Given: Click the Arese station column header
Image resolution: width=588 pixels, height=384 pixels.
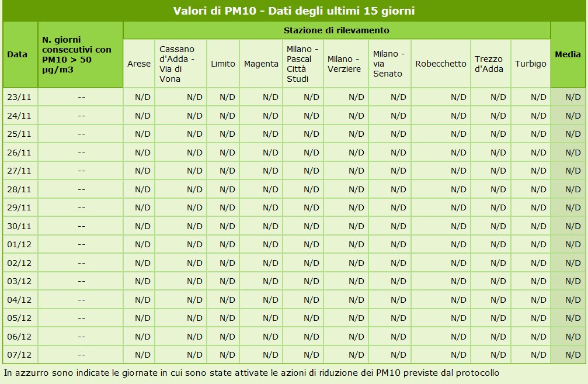Looking at the screenshot, I should (x=139, y=64).
